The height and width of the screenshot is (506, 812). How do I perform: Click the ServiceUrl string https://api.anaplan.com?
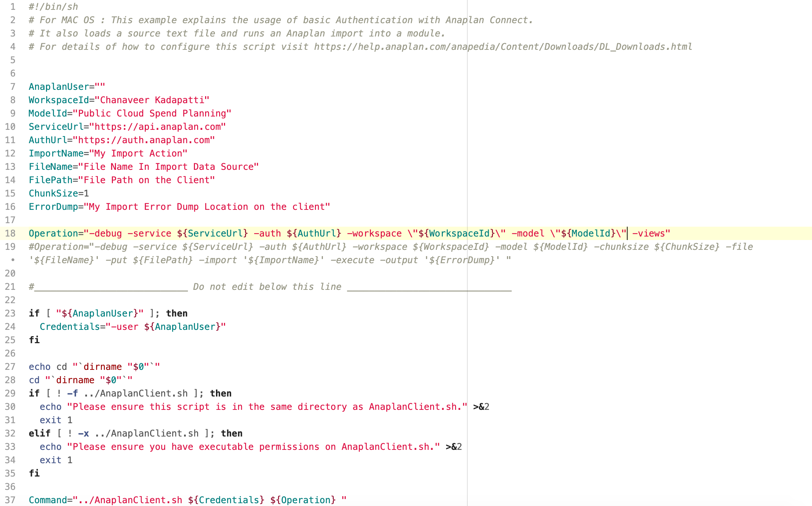(157, 126)
